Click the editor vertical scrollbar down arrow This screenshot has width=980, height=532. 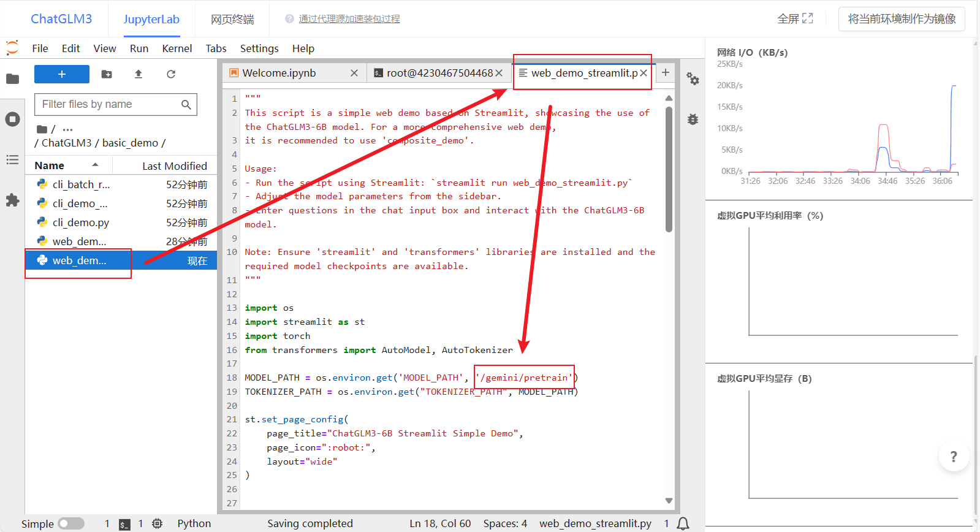pos(669,501)
